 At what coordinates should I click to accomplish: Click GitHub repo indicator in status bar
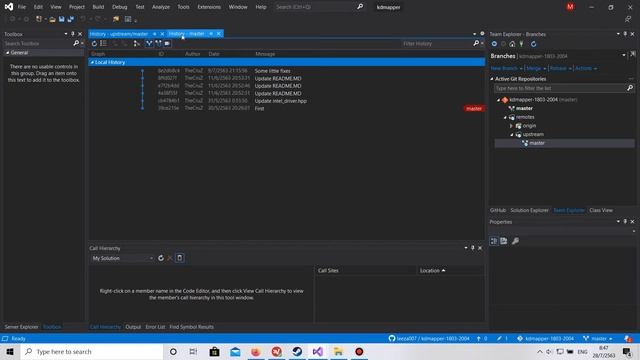[429, 338]
